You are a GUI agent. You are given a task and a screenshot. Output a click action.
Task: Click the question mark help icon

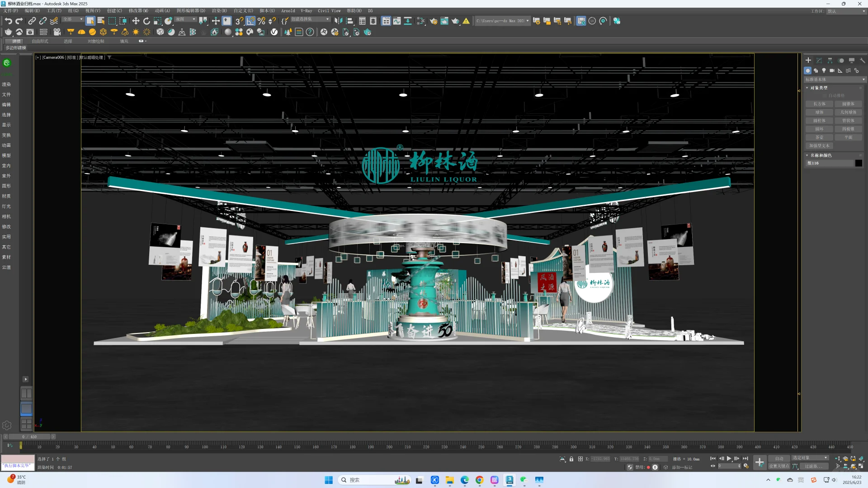click(x=310, y=32)
